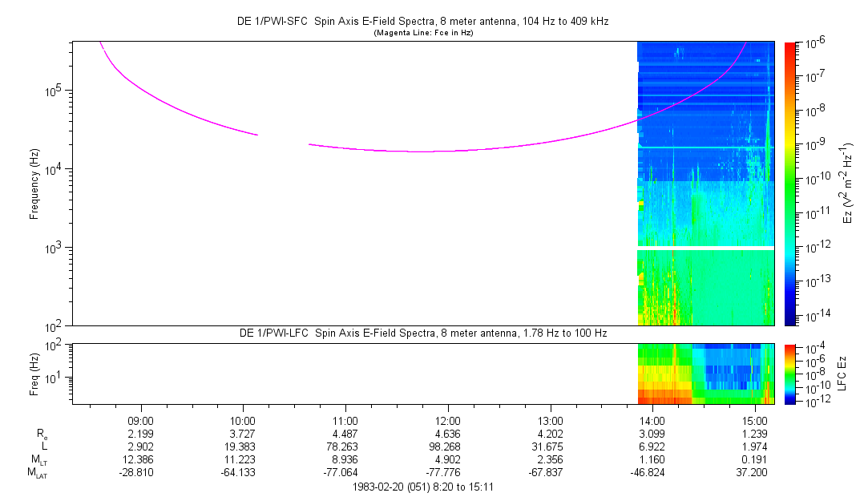Click the MLAT value -77.776
This screenshot has height=497, width=868.
(x=447, y=472)
